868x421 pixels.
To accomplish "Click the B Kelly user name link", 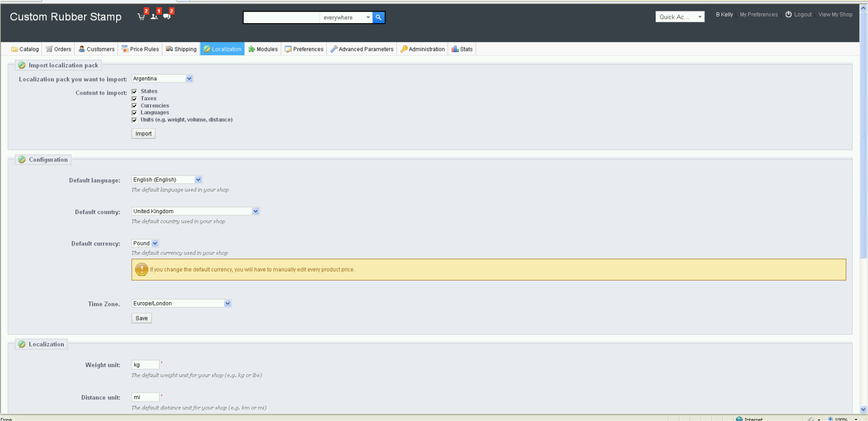I will (724, 15).
